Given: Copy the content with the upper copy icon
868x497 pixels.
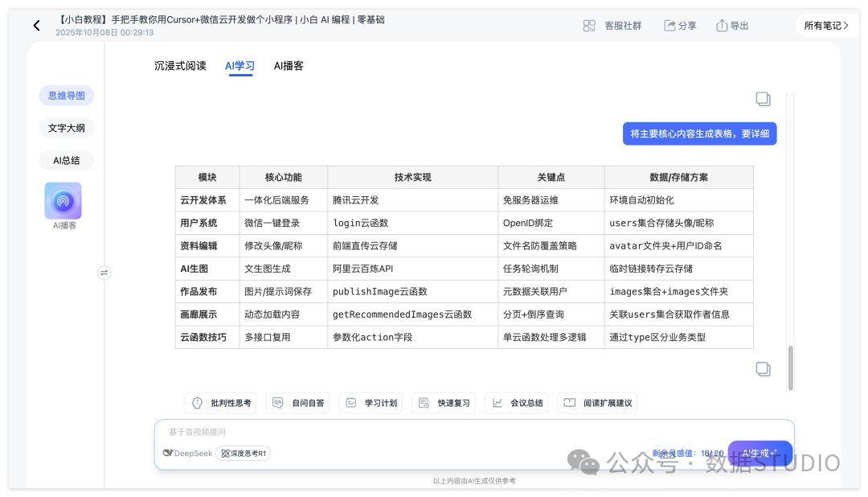Looking at the screenshot, I should point(763,99).
